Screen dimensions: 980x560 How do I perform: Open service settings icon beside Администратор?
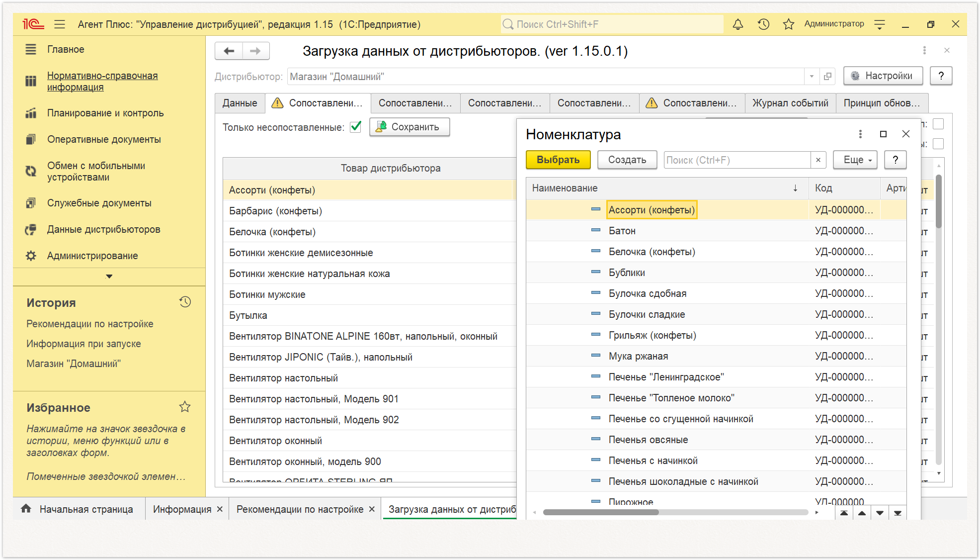click(880, 24)
